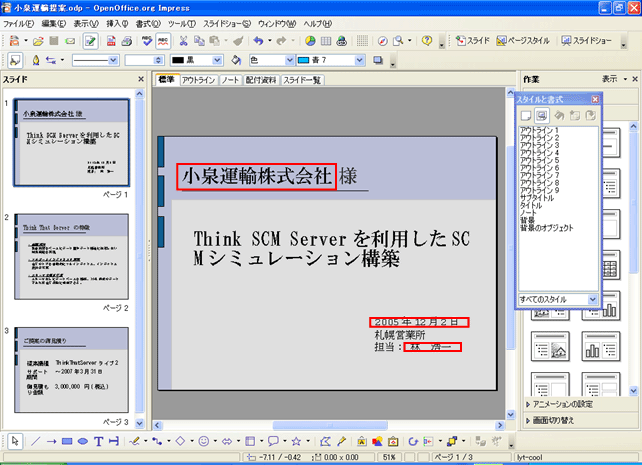Expand the アニメーションの設定 panel section
The width and height of the screenshot is (642, 465).
[572, 404]
